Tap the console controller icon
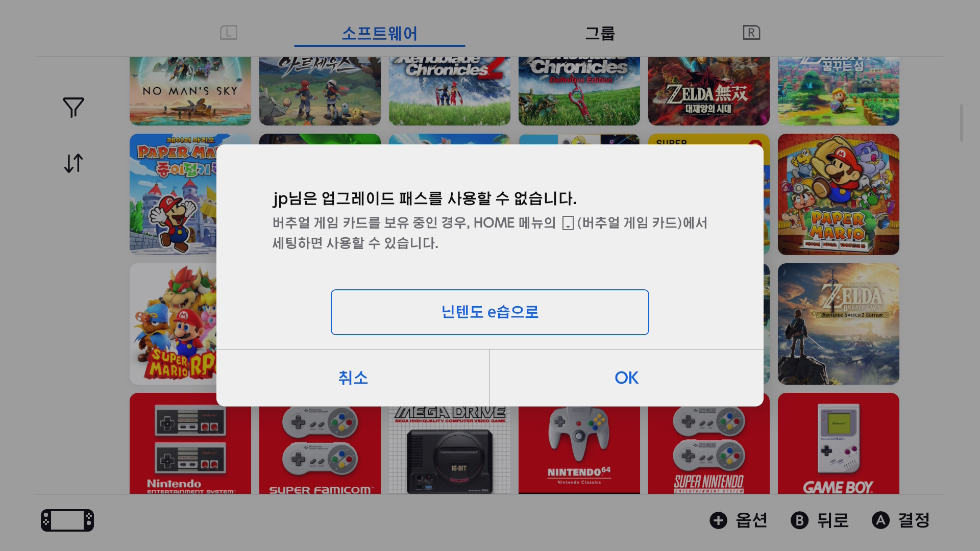Viewport: 980px width, 551px height. coord(67,520)
